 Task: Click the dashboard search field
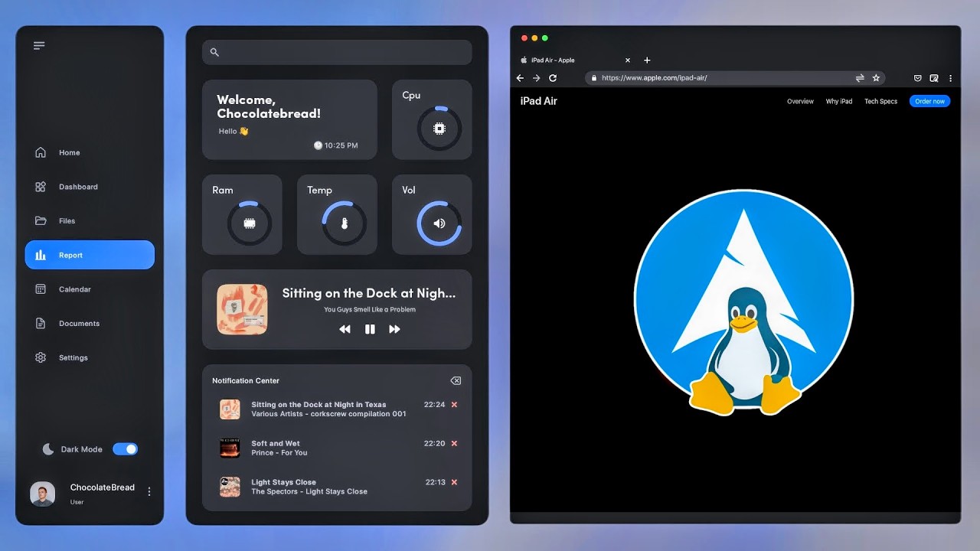coord(337,52)
